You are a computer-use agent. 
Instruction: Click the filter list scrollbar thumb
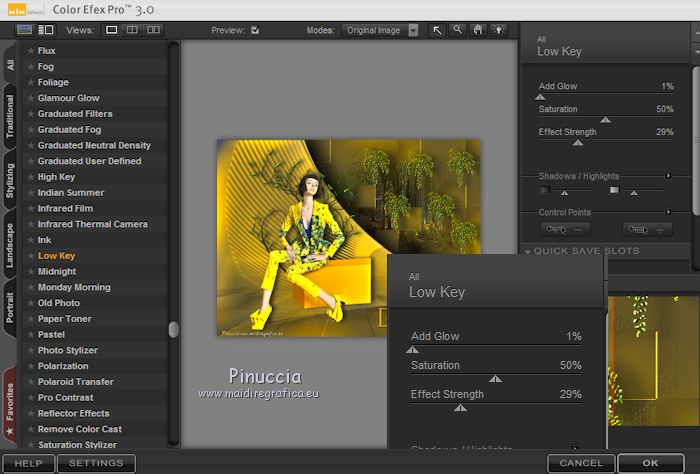click(173, 329)
